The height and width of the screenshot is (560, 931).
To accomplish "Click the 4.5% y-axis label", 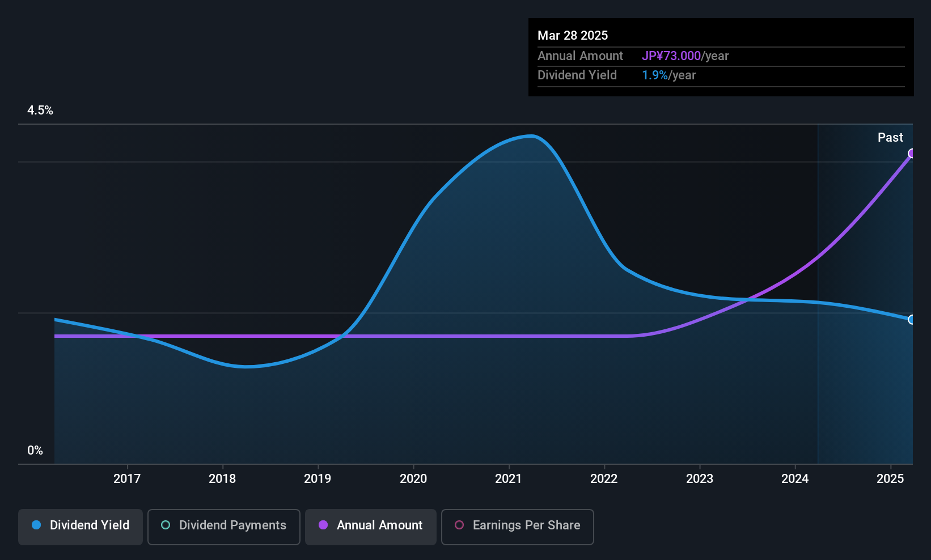I will (x=40, y=111).
